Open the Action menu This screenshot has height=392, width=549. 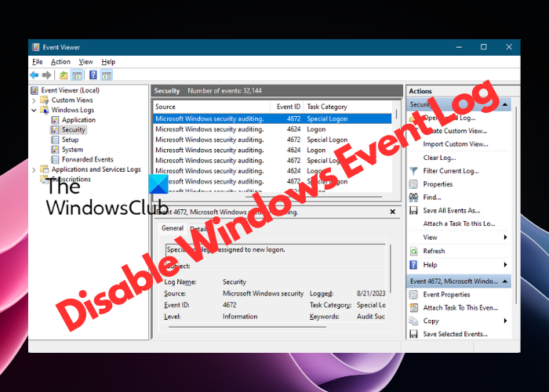coord(60,62)
